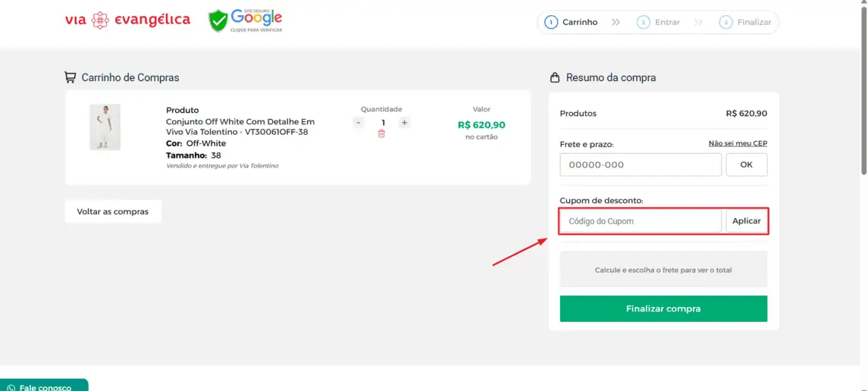This screenshot has width=868, height=391.
Task: Increase quantity with the plus button
Action: (x=404, y=123)
